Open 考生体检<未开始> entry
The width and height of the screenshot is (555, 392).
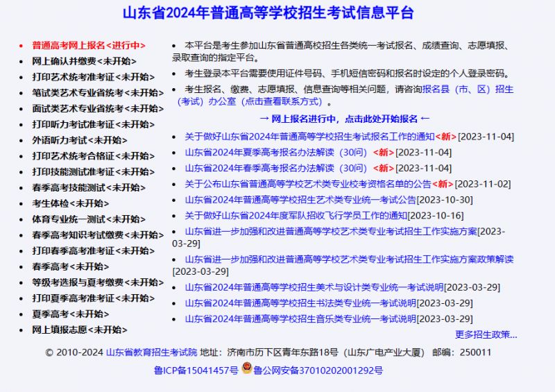click(x=70, y=203)
